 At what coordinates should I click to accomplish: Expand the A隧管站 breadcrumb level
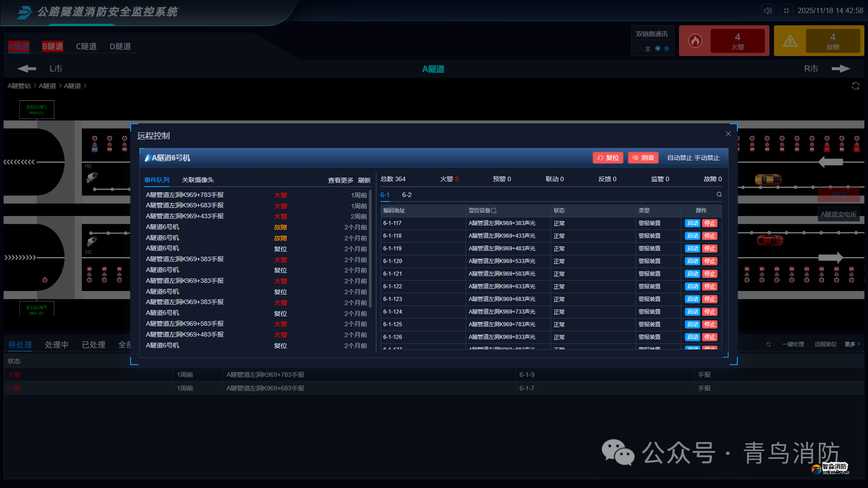[19, 86]
